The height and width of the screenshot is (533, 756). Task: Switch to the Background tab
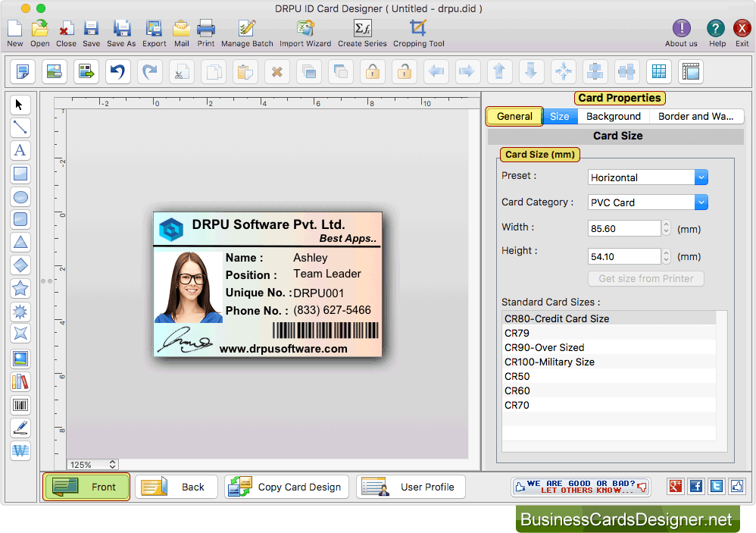click(x=613, y=116)
